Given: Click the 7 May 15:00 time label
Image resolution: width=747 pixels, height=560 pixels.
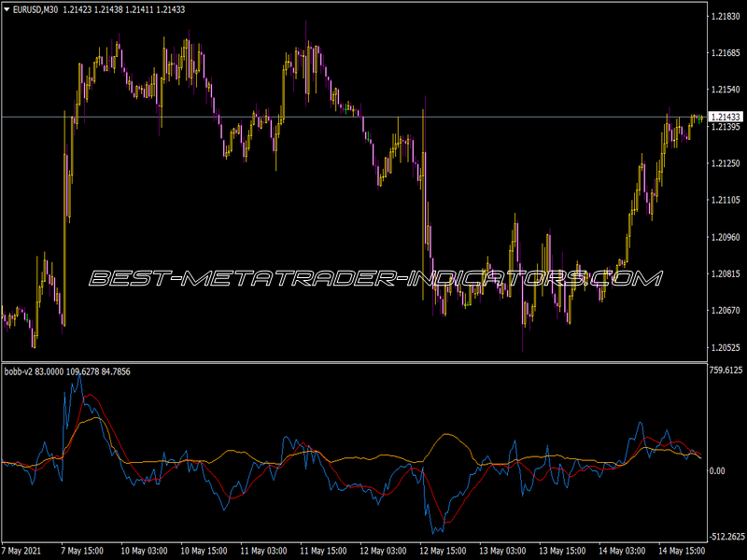Looking at the screenshot, I should click(82, 551).
